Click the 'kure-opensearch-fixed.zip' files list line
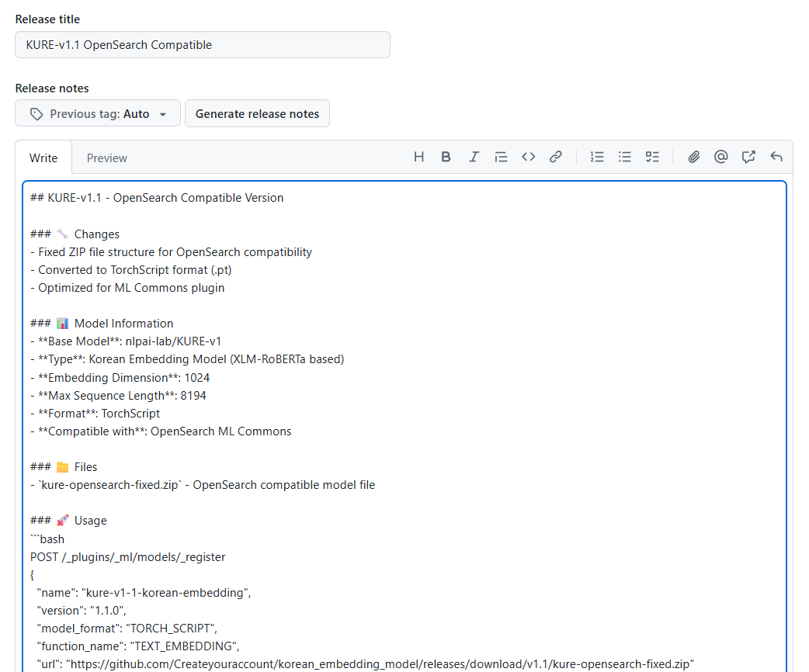Screen dimensions: 809x672 coord(203,485)
